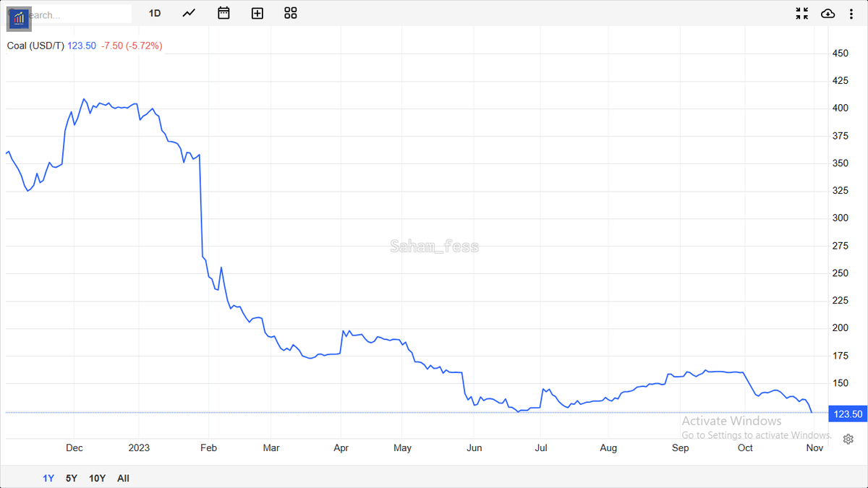Select the All time range
Screen dimensions: 868x488
point(123,478)
